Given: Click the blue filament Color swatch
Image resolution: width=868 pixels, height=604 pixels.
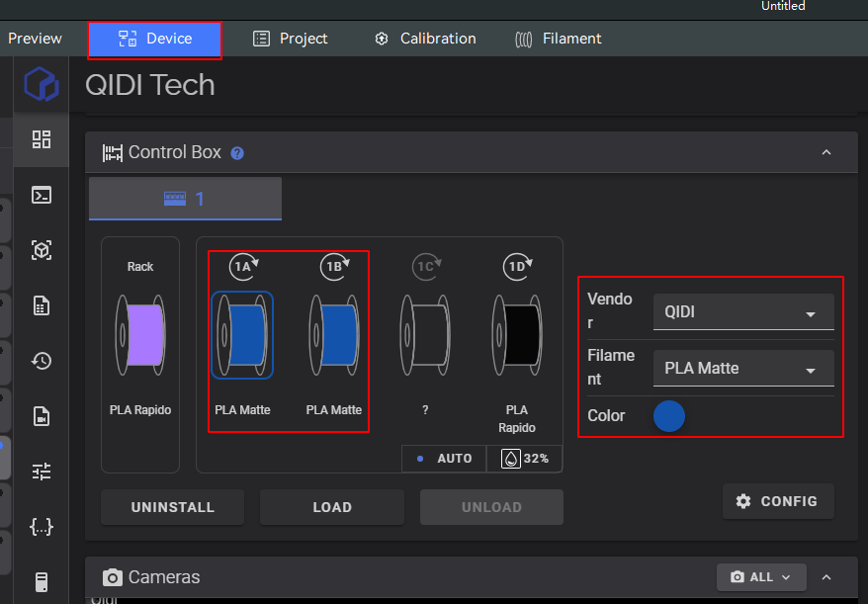Looking at the screenshot, I should click(669, 416).
